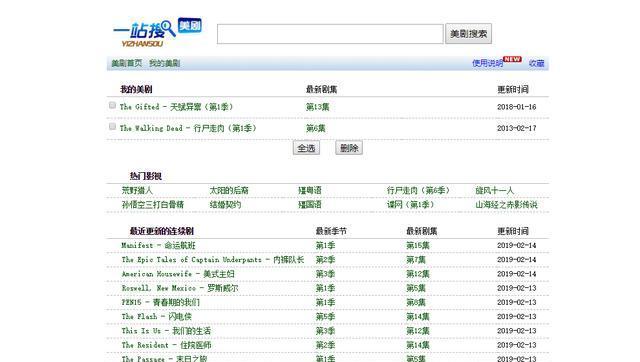The height and width of the screenshot is (362, 640).
Task: Click update date 2013-02-17 of Walking Dead
Action: click(x=517, y=128)
